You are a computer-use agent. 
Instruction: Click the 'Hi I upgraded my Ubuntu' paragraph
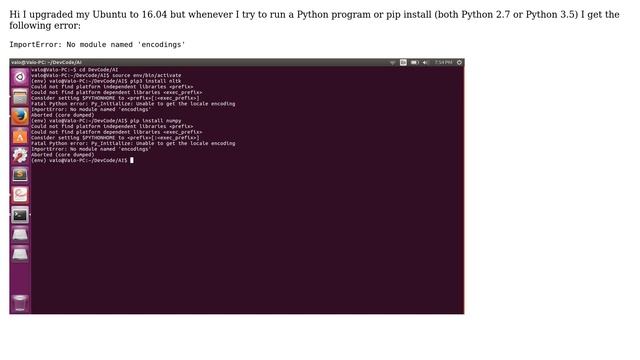coord(314,20)
